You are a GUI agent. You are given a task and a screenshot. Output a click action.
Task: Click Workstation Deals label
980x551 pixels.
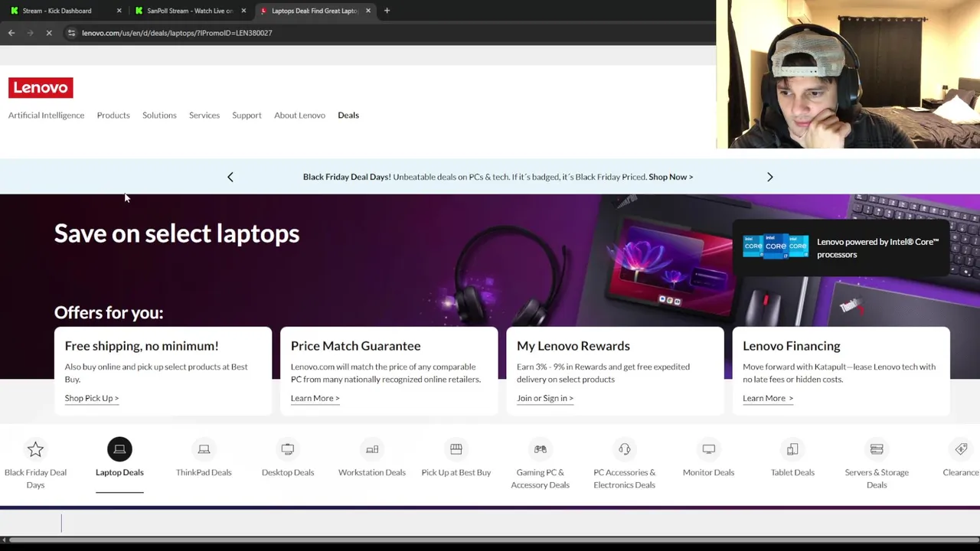pos(372,472)
